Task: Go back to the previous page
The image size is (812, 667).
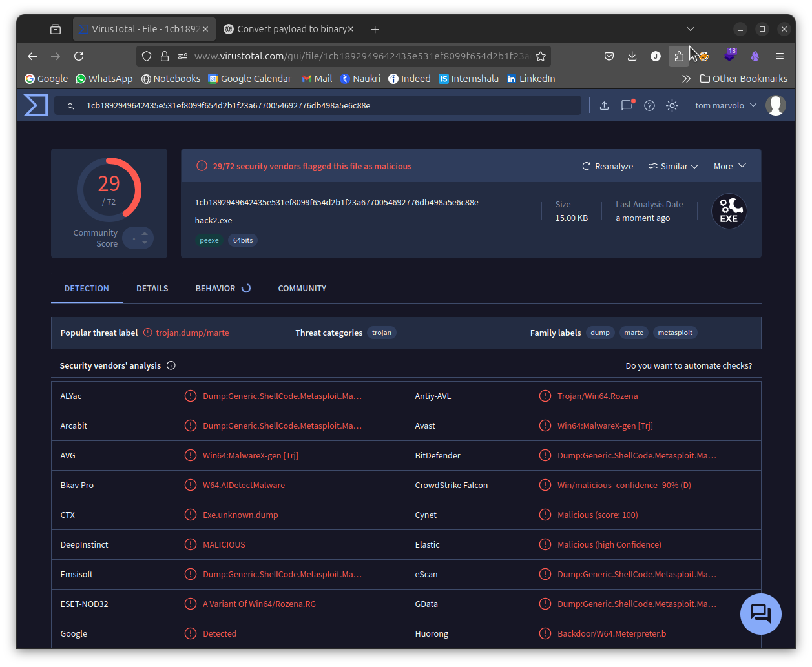Action: click(32, 56)
